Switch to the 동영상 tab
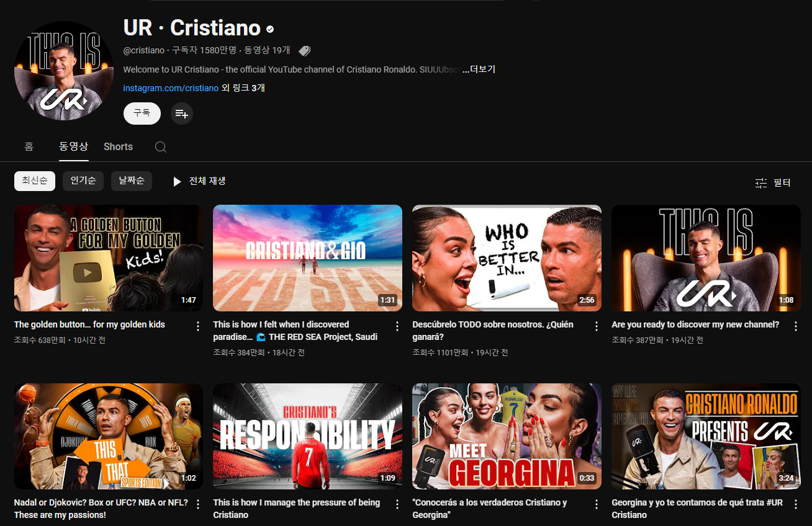The width and height of the screenshot is (812, 526). [x=73, y=146]
